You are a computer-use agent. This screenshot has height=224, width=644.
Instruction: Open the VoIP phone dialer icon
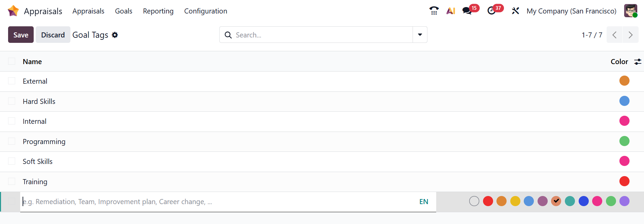coord(434,11)
